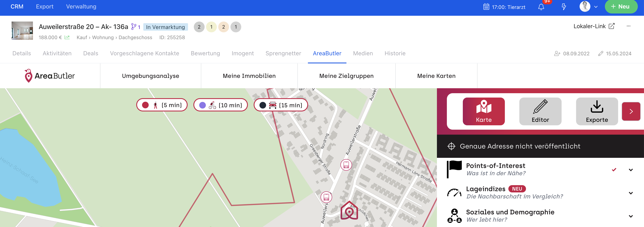Screen dimensions: 644x227
Task: Open the property thumbnail photo
Action: point(22,30)
